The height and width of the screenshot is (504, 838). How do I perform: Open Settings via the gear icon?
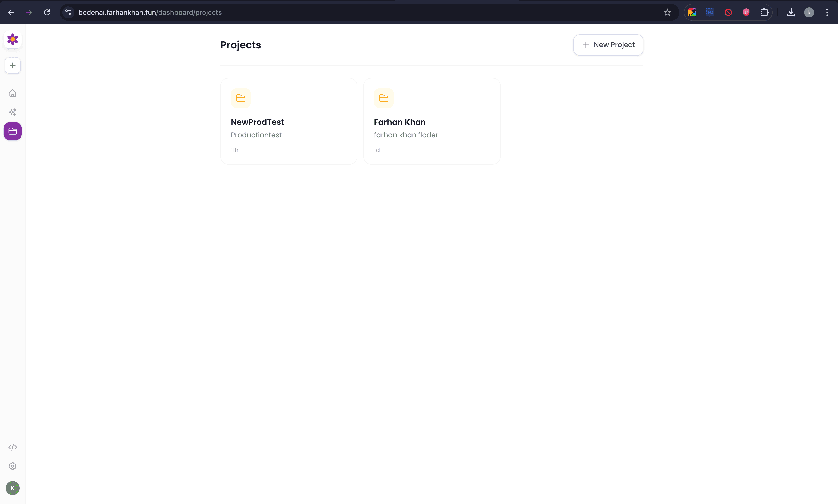[12, 466]
